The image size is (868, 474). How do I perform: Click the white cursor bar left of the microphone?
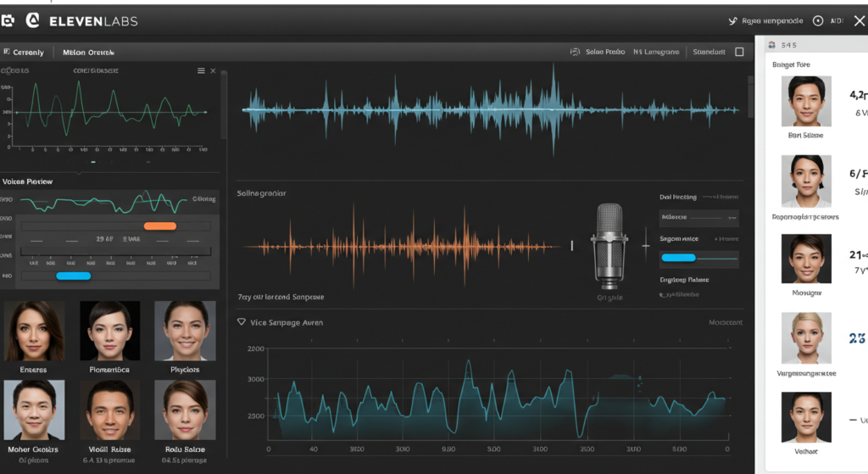point(572,245)
